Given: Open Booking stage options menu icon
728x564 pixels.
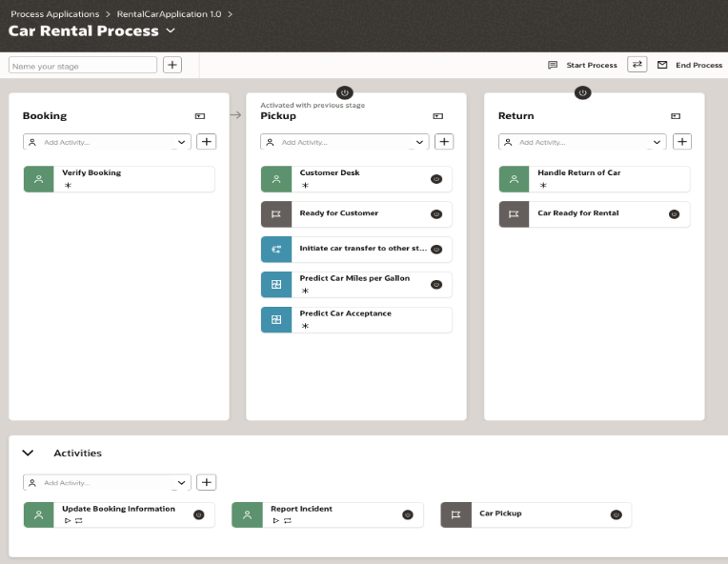Looking at the screenshot, I should [200, 116].
